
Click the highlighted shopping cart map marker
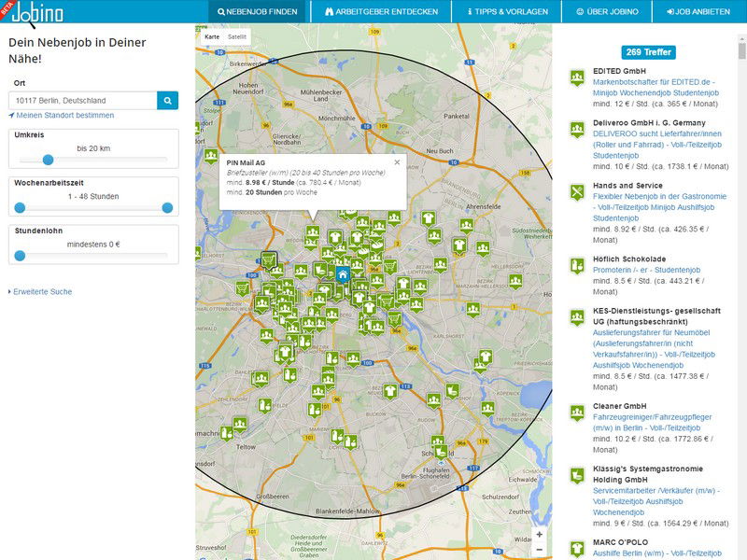(269, 260)
